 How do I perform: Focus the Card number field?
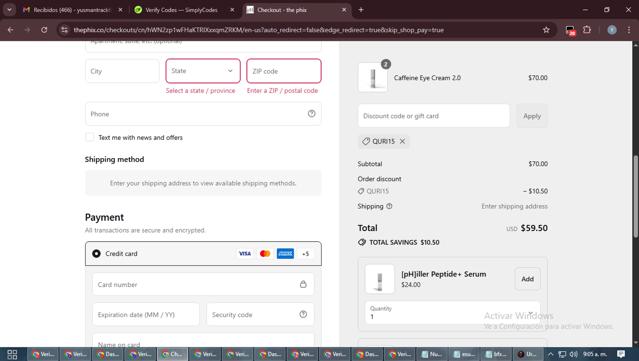click(203, 284)
